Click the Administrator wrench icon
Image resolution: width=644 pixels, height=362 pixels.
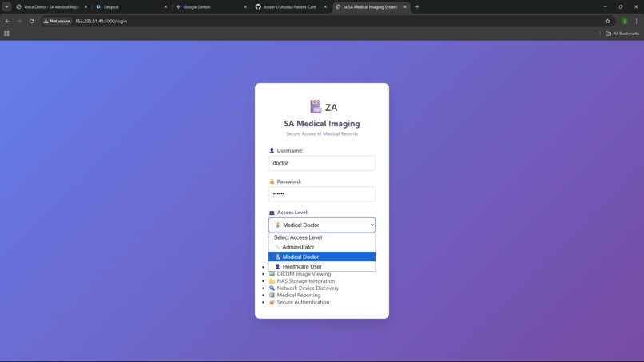[x=277, y=247]
